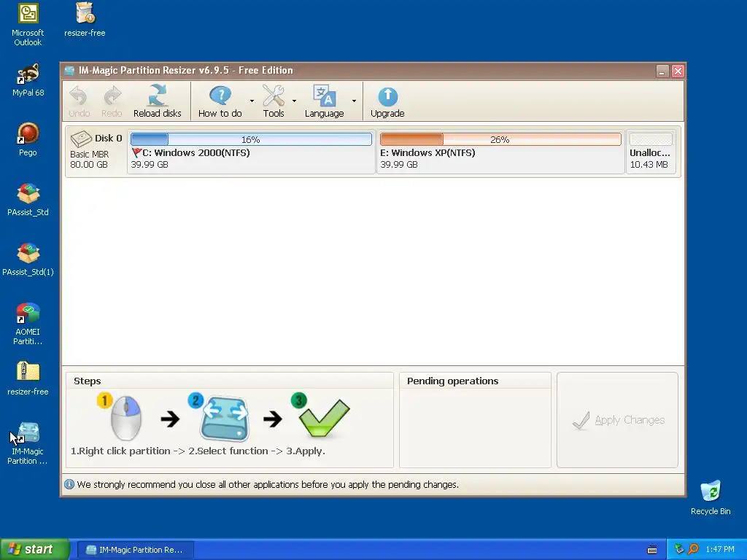Image resolution: width=747 pixels, height=560 pixels.
Task: Select the resizer-free zip folder icon
Action: pos(28,379)
